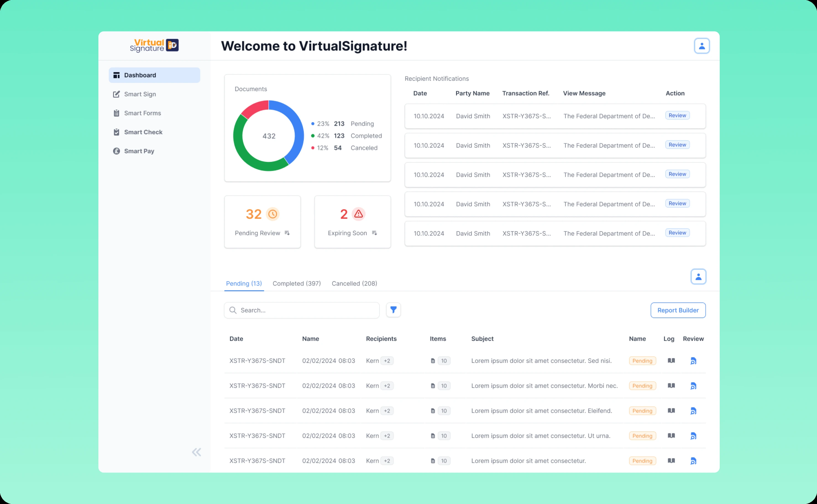This screenshot has width=817, height=504.
Task: Click user icon above Report Builder
Action: (x=698, y=277)
